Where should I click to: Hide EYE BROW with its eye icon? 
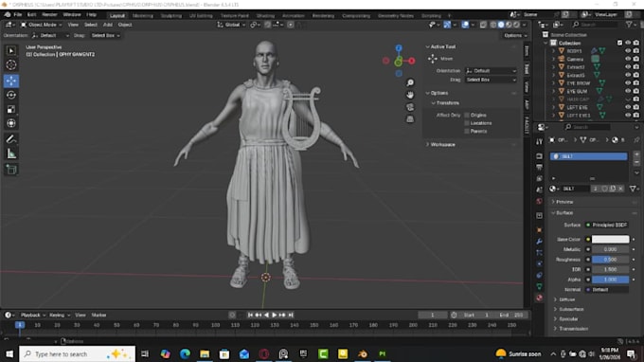628,83
